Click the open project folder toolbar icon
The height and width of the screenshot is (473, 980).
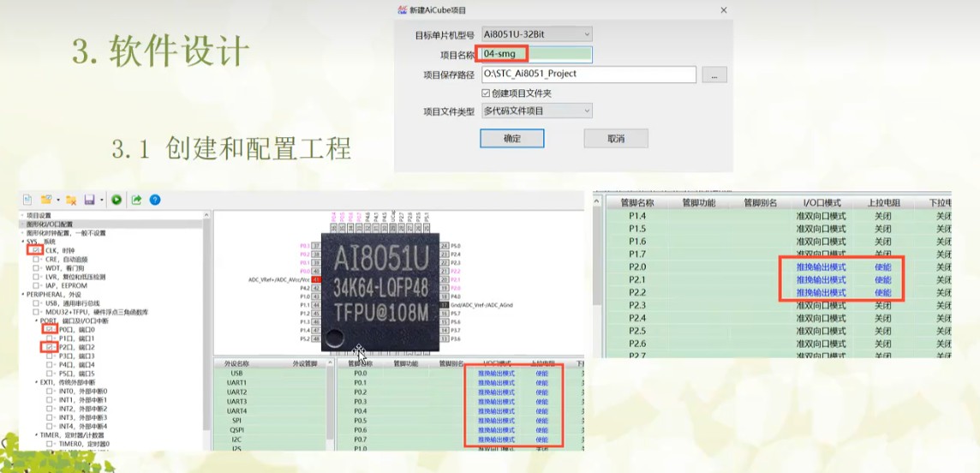tap(45, 200)
